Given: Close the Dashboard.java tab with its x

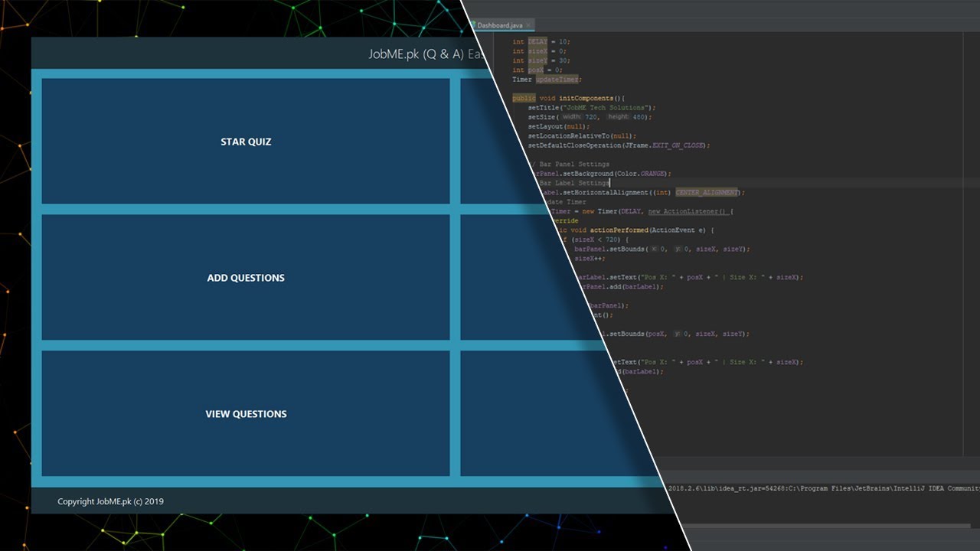Looking at the screenshot, I should pyautogui.click(x=529, y=25).
